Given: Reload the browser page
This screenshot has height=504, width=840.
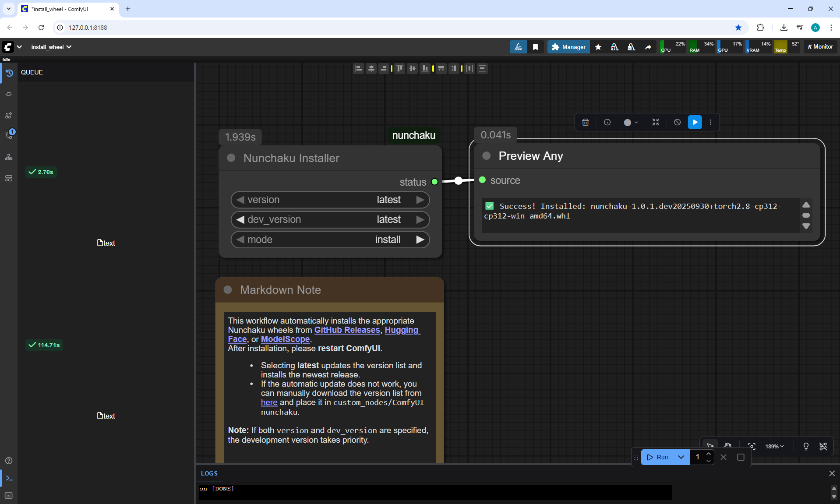Looking at the screenshot, I should [x=41, y=28].
